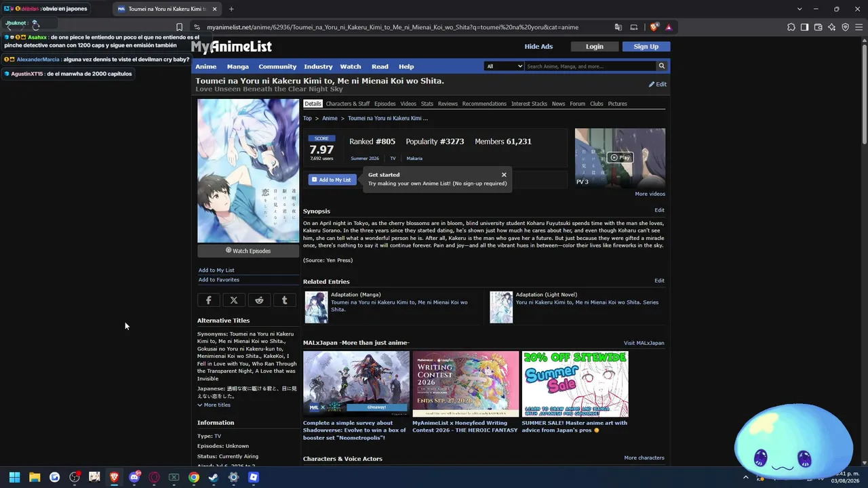The width and height of the screenshot is (868, 488).
Task: Click the translate page icon in address bar
Action: point(618,27)
